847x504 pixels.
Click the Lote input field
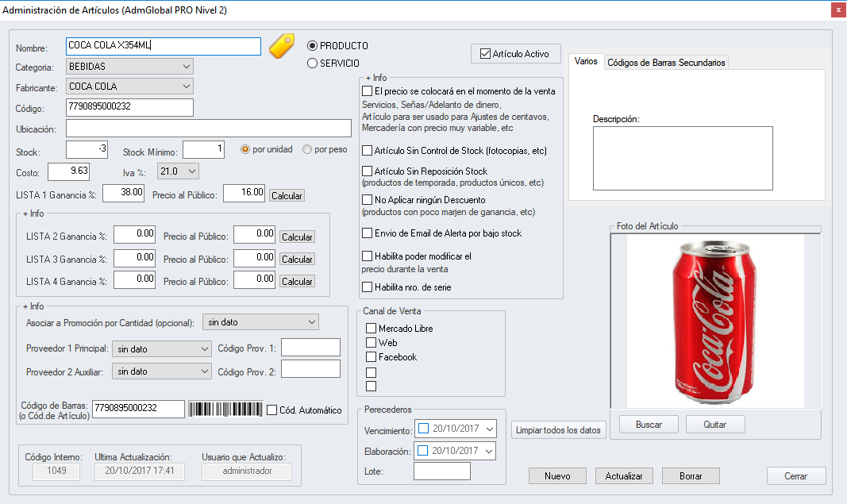(x=442, y=471)
